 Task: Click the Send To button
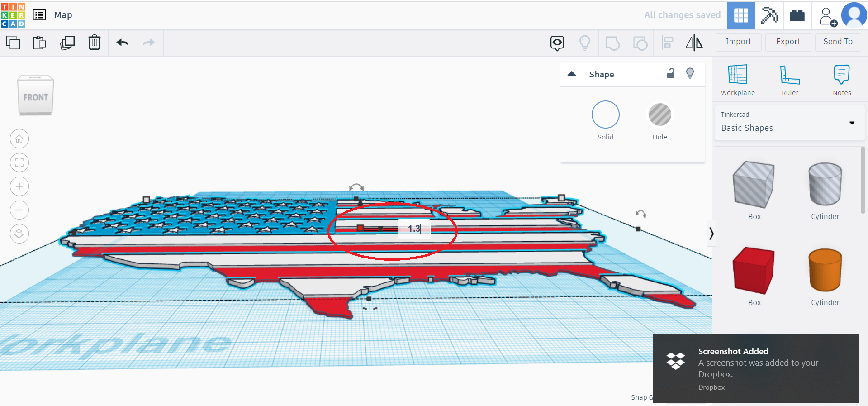click(x=838, y=42)
